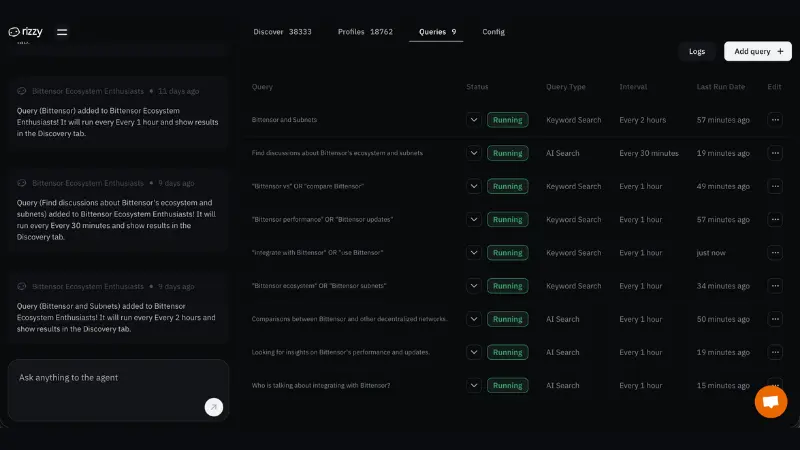Viewport: 800px width, 450px height.
Task: Expand status dropdown for Find discussions query
Action: tap(473, 153)
